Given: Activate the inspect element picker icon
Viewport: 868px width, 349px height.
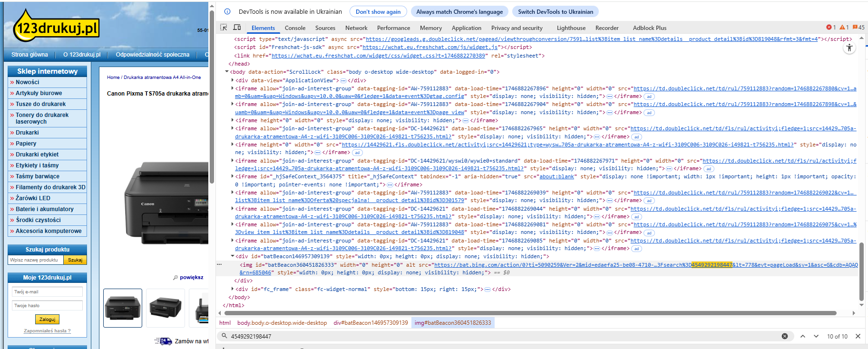Looking at the screenshot, I should point(224,28).
